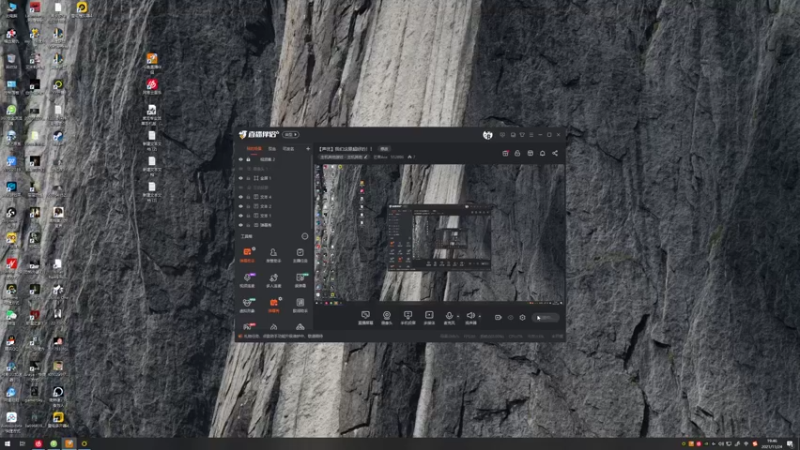Open gear settings badge on the first orange tool

point(254,249)
